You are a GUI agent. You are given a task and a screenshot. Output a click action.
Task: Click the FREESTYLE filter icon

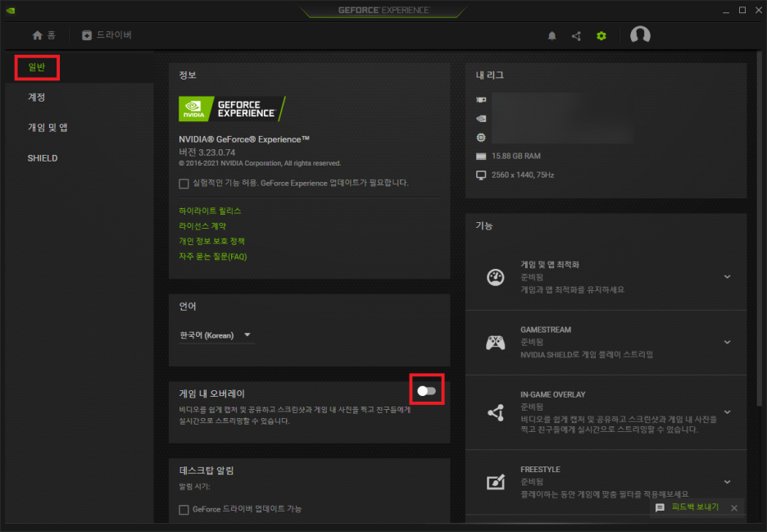point(496,482)
